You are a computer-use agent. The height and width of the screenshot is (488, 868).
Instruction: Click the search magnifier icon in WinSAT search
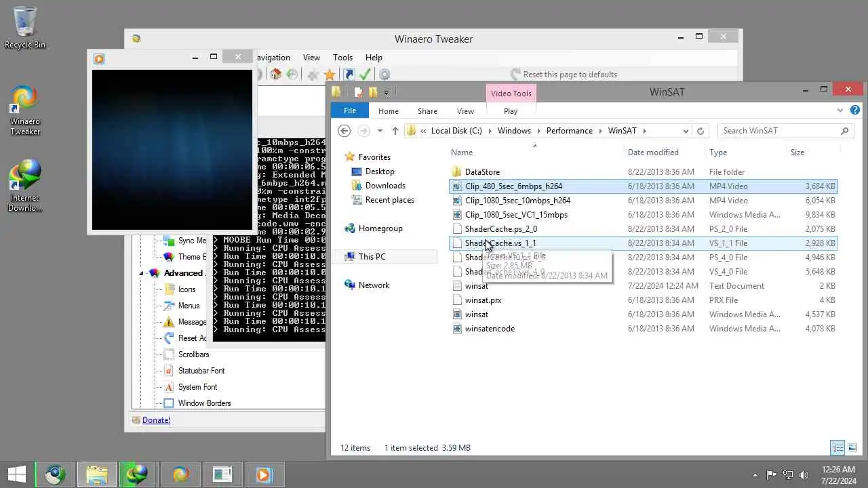point(844,131)
